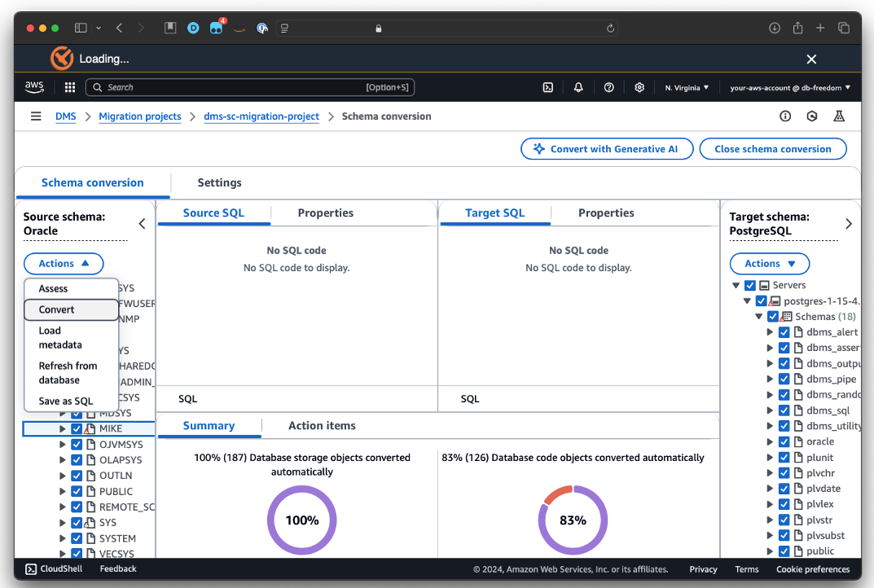This screenshot has width=874, height=588.
Task: Show Safari tab overview
Action: [844, 28]
